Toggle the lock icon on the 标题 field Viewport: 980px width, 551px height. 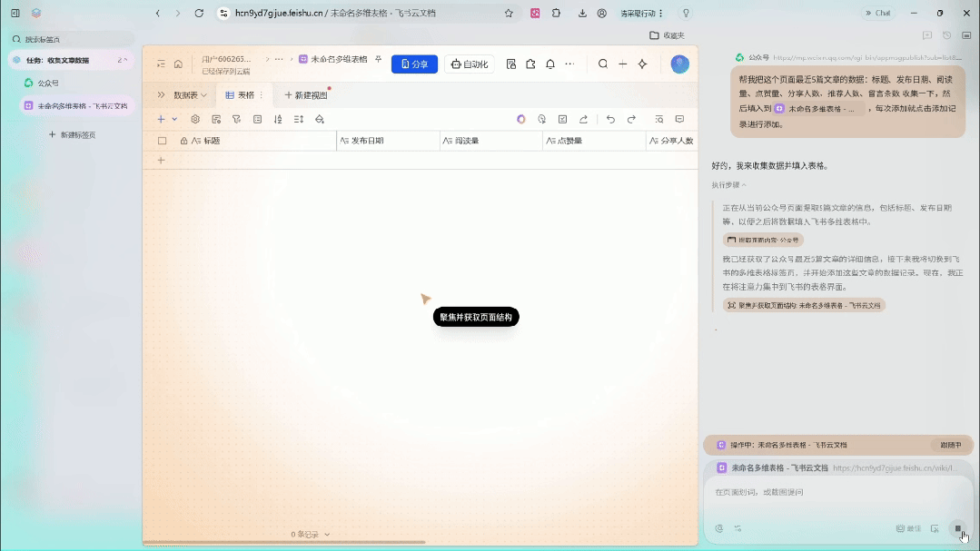pos(183,141)
